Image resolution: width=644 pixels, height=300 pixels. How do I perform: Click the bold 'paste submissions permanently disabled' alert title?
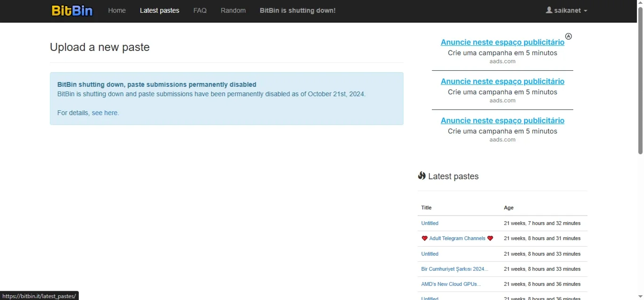point(157,84)
